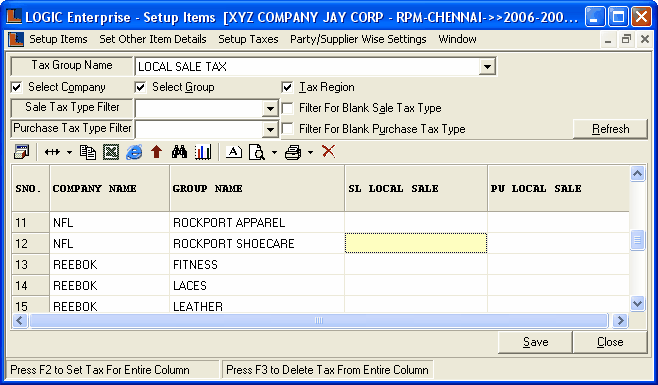Click the horizontal scrollbar right arrow
Viewport: 658px width, 385px height.
click(x=619, y=321)
